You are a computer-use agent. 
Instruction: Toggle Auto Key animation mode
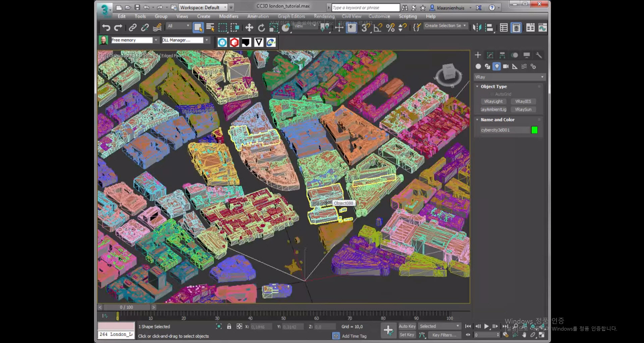[407, 326]
